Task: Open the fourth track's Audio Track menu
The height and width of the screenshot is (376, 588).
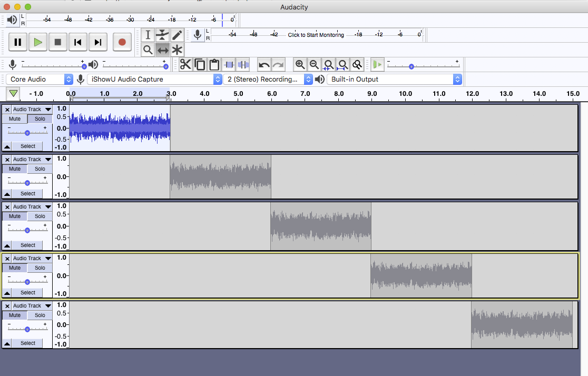Action: (32, 259)
